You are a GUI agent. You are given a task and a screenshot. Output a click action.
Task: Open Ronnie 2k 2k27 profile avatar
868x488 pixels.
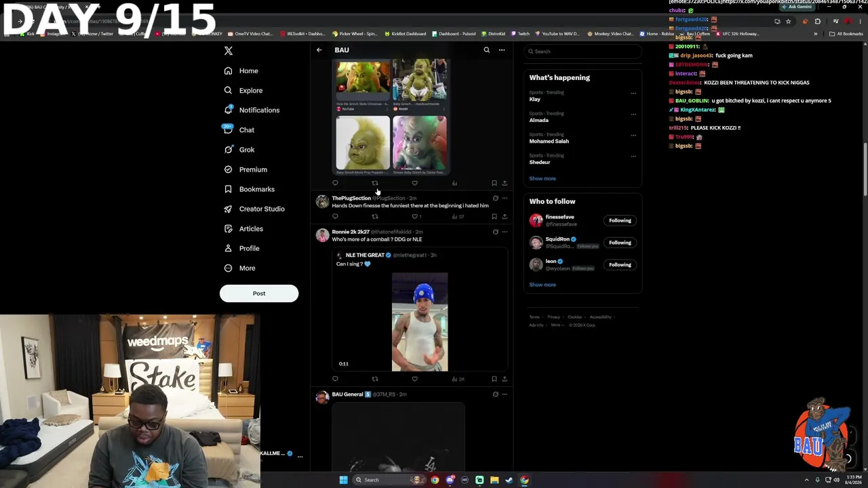click(322, 235)
